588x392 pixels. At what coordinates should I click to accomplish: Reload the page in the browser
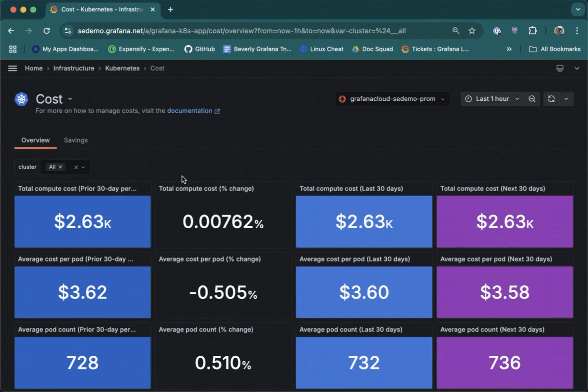[47, 31]
